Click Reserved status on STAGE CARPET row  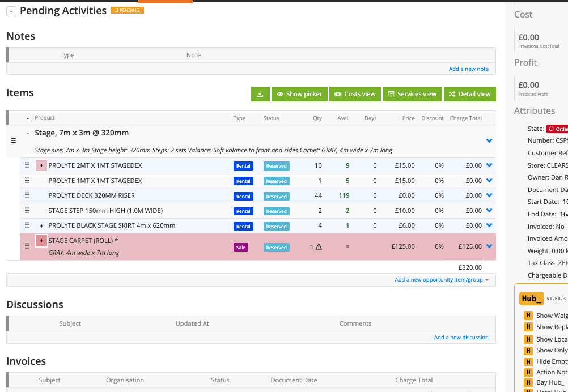tap(277, 248)
